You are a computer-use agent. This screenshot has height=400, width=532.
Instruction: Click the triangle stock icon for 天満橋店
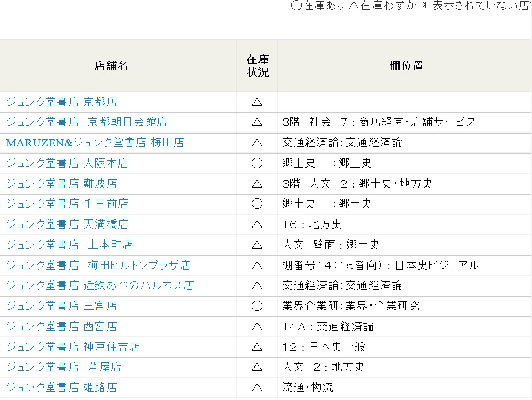pyautogui.click(x=257, y=224)
